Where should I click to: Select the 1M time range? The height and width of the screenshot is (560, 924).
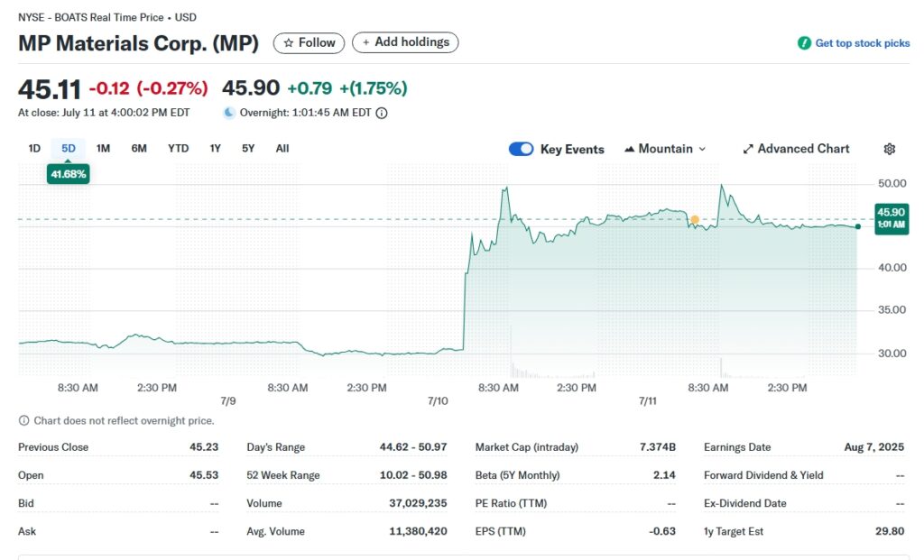[103, 149]
